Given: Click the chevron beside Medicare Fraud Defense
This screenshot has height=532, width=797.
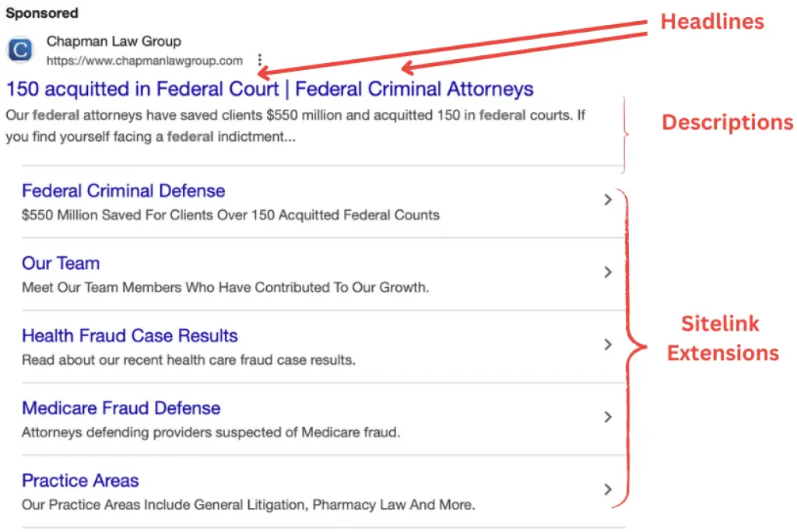Looking at the screenshot, I should 609,417.
